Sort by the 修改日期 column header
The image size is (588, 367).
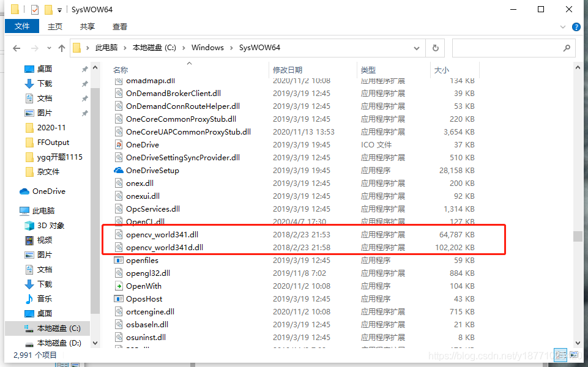point(287,70)
